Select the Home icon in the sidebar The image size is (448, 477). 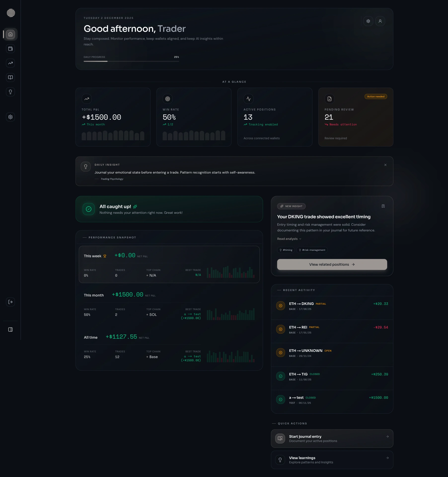(10, 34)
